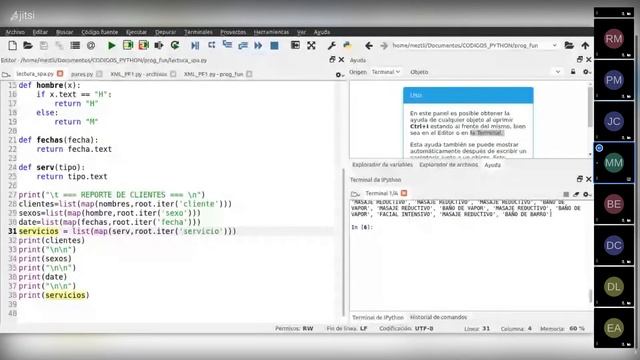This screenshot has height=360, width=640.
Task: Click the debug Step over icon
Action: pos(211,45)
